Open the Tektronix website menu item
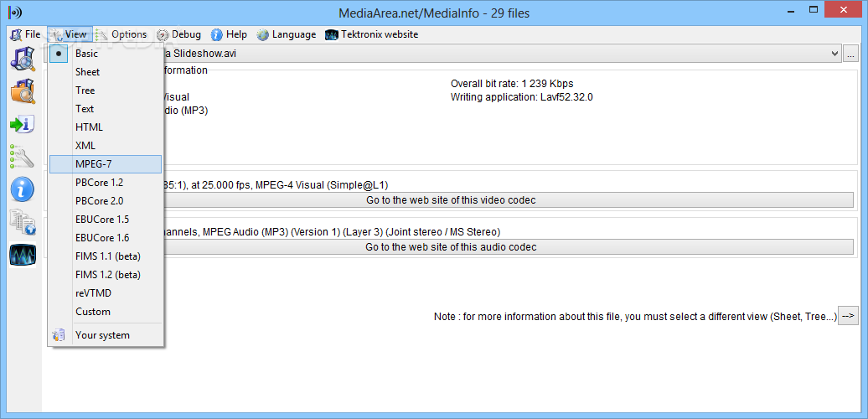Viewport: 868px width, 419px height. (372, 34)
